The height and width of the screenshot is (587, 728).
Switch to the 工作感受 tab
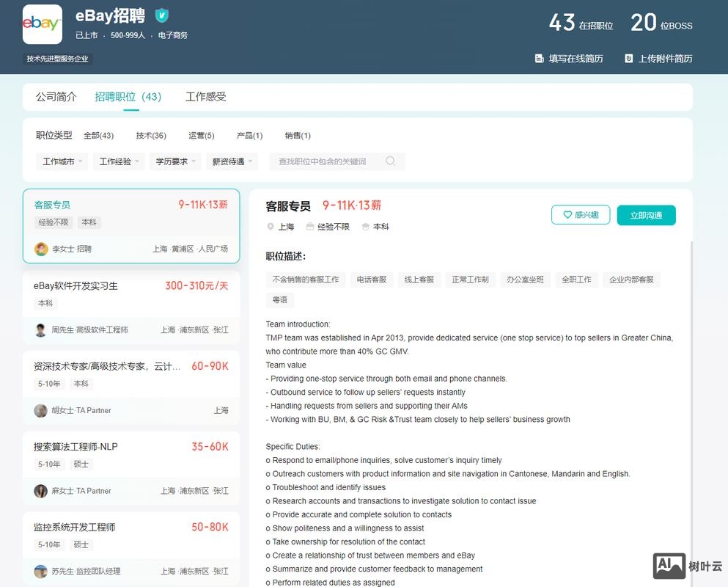coord(206,97)
